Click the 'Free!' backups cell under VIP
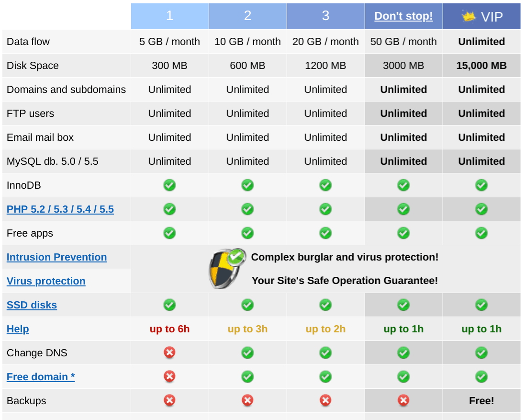Image resolution: width=526 pixels, height=420 pixels. tap(481, 400)
